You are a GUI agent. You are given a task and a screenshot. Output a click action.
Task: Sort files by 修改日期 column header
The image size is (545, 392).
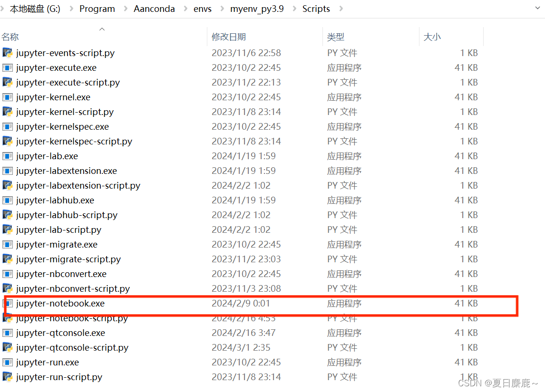click(229, 37)
